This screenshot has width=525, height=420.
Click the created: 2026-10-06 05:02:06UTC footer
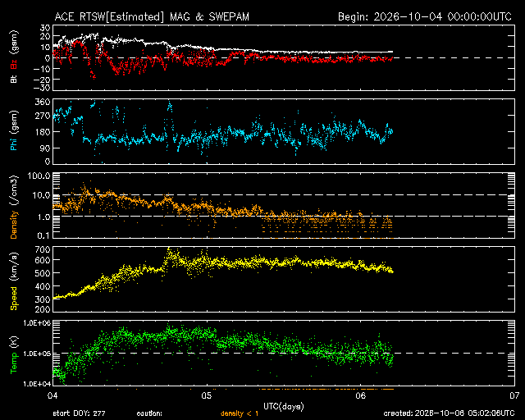click(x=449, y=413)
